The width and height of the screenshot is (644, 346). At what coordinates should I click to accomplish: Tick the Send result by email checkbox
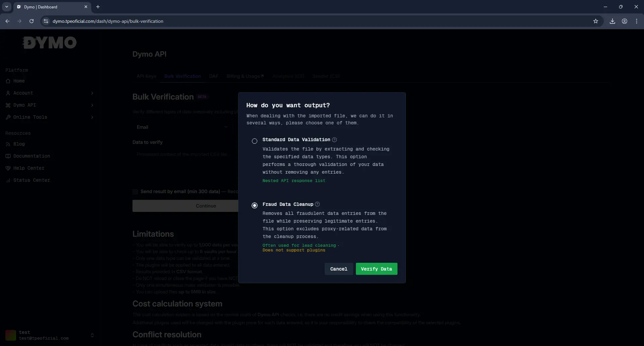(x=135, y=192)
